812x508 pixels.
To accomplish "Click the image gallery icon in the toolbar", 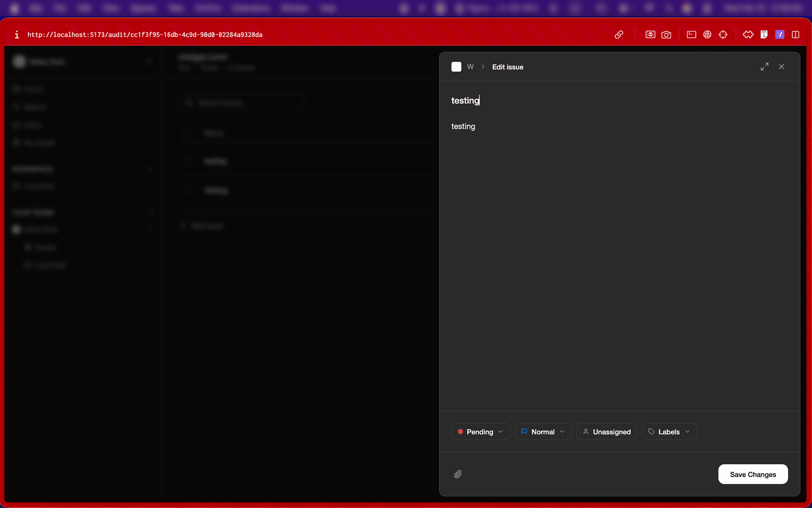I will tap(650, 34).
